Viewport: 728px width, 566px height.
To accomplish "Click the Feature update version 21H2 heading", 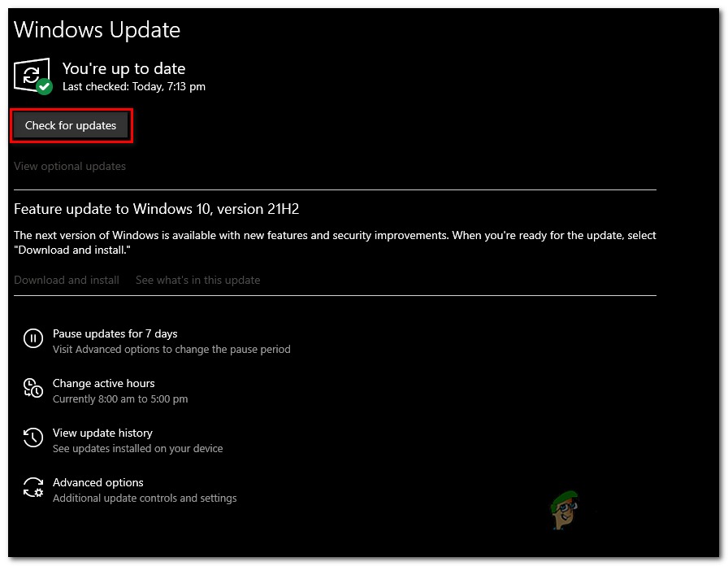I will click(x=156, y=209).
